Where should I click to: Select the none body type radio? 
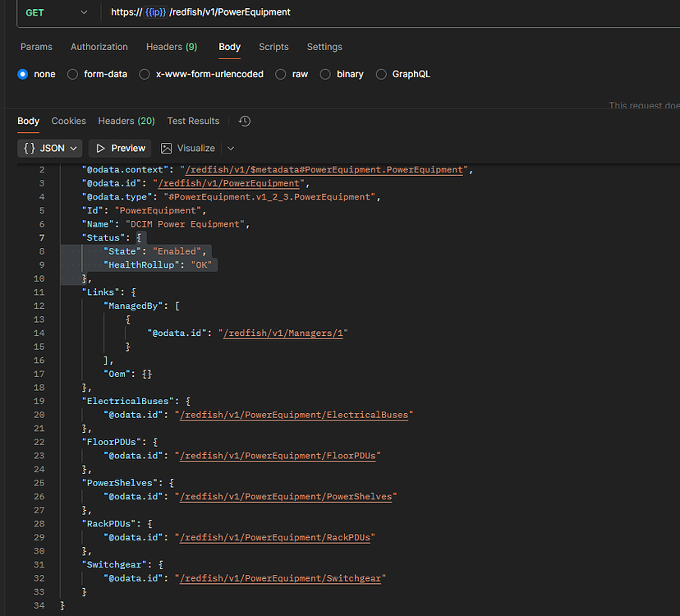click(x=23, y=74)
